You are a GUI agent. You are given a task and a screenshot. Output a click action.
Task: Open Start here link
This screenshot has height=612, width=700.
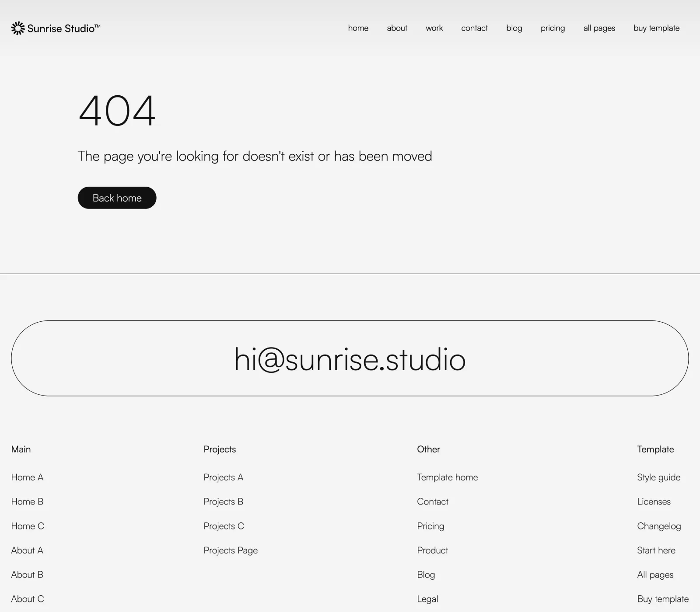click(x=656, y=550)
